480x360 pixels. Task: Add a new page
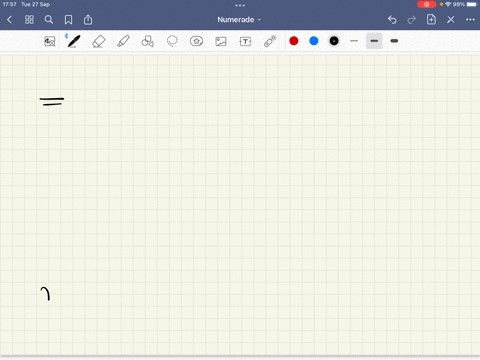pos(431,19)
